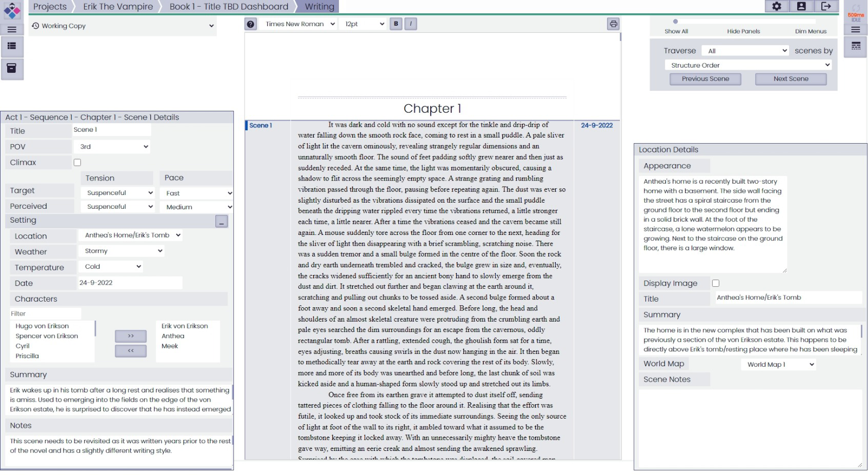Screen dimensions: 868x475
Task: Enable the Climax checkbox
Action: coord(77,163)
